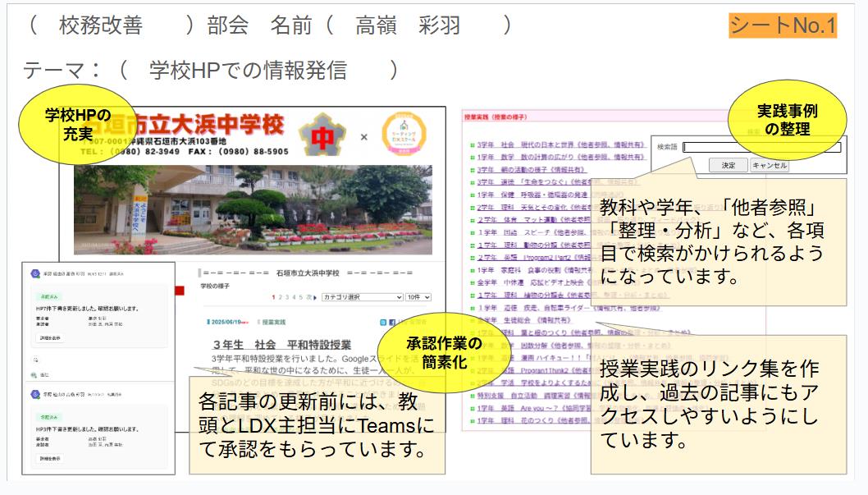Screen dimensions: 868x495
Task: Open the 1学年 数学 数の計算の広がり link
Action: [558, 156]
